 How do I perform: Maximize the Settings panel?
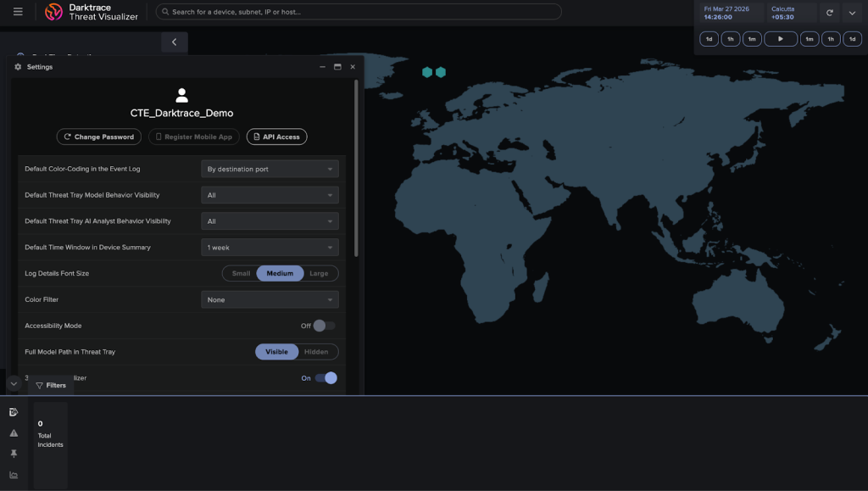pyautogui.click(x=337, y=66)
